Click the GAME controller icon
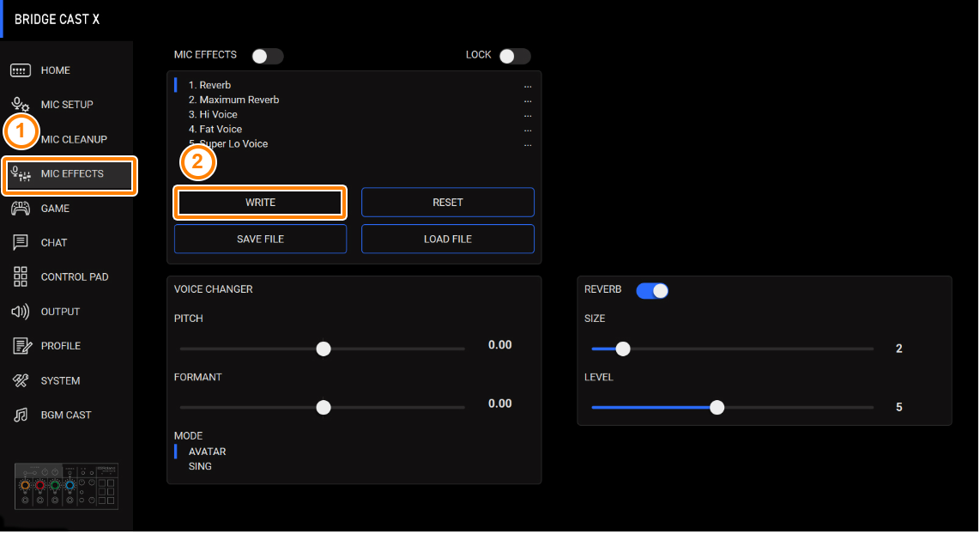Viewport: 980px width, 534px height. click(20, 209)
